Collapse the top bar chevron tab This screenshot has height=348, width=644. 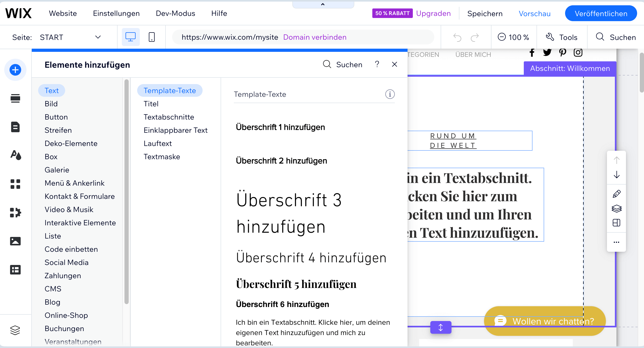pos(323,4)
